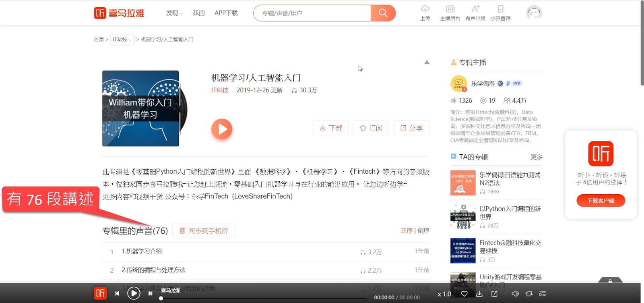The height and width of the screenshot is (303, 644).
Task: Click the Python入门 album thumbnail
Action: click(463, 217)
